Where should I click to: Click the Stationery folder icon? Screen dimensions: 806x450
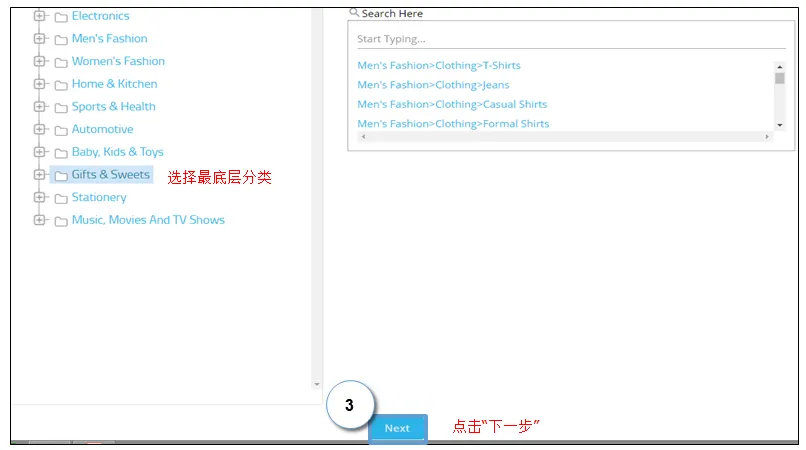point(61,199)
